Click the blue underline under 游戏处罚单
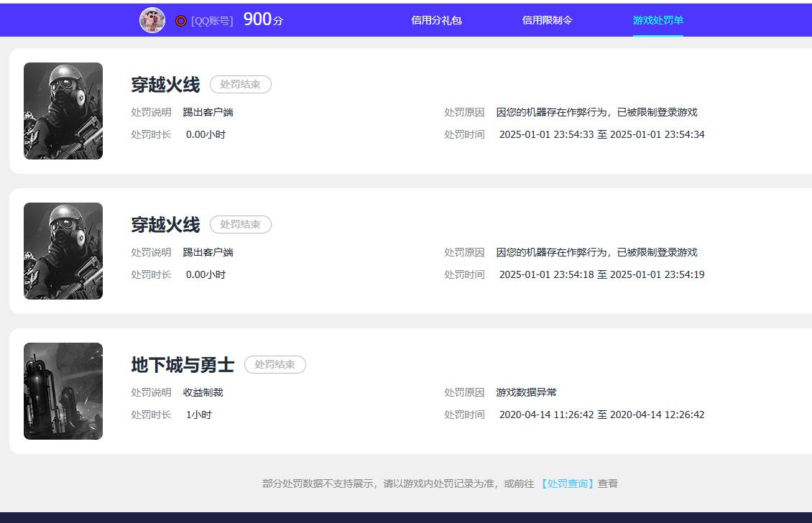812x523 pixels. click(x=658, y=34)
